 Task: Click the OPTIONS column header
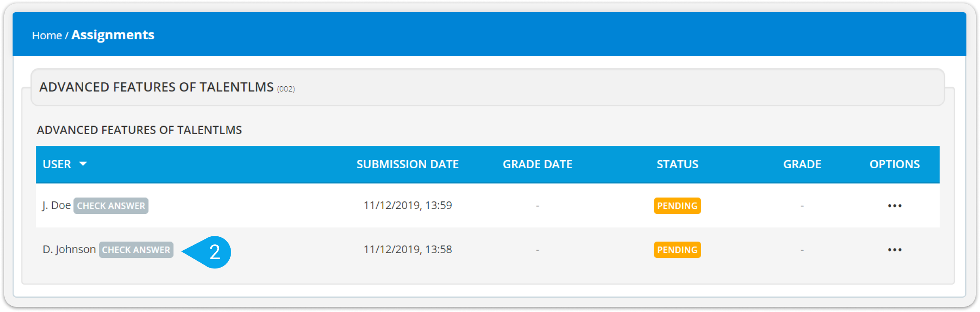[894, 164]
